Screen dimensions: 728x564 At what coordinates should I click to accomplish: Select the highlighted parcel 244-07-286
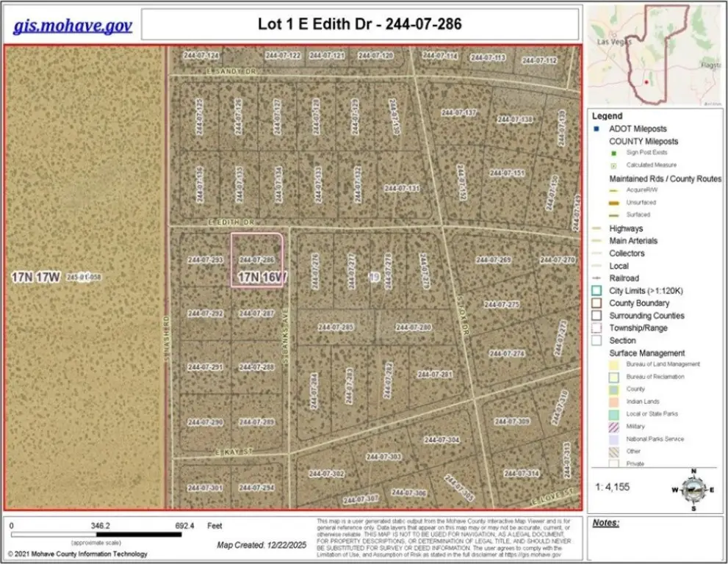pyautogui.click(x=256, y=260)
